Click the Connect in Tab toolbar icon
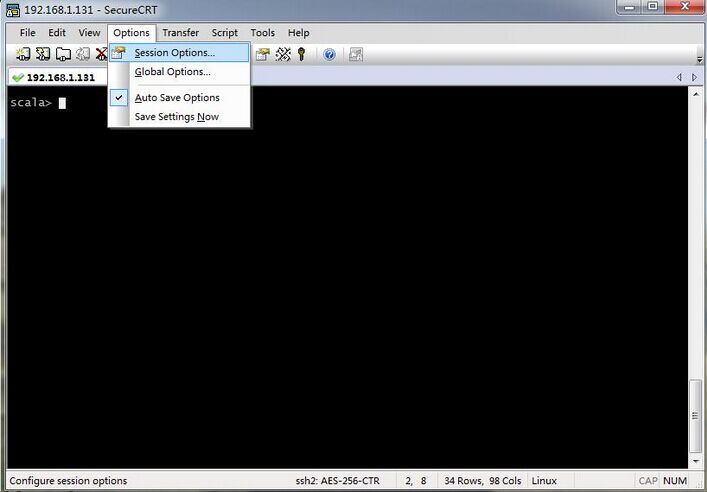The width and height of the screenshot is (707, 492). [63, 55]
